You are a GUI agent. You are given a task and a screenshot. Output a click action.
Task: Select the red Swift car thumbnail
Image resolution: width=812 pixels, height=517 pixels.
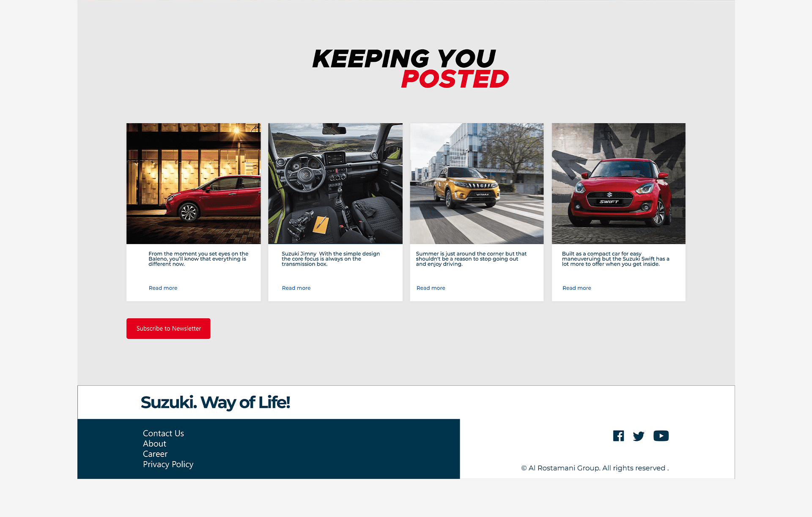[x=619, y=184]
